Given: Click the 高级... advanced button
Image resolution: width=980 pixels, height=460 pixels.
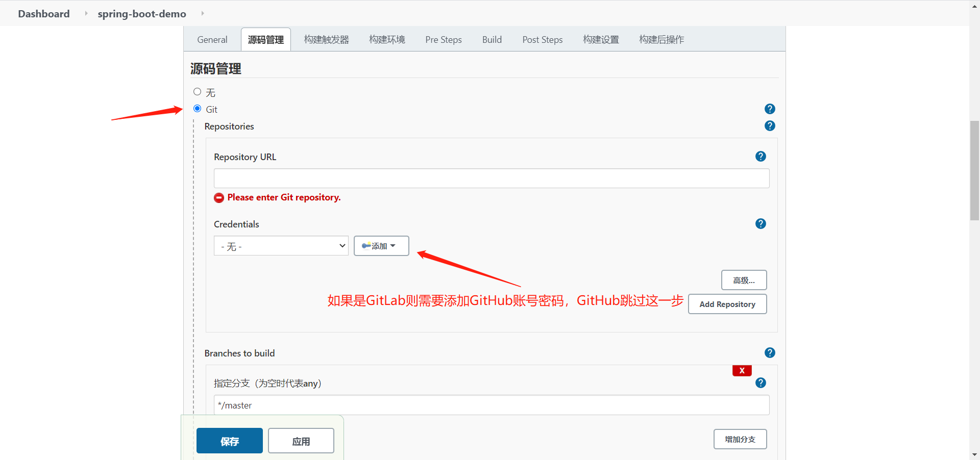Looking at the screenshot, I should point(744,280).
